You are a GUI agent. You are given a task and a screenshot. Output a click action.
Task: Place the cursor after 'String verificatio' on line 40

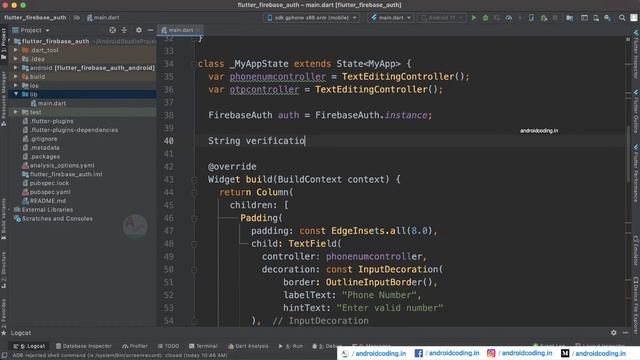pos(305,141)
